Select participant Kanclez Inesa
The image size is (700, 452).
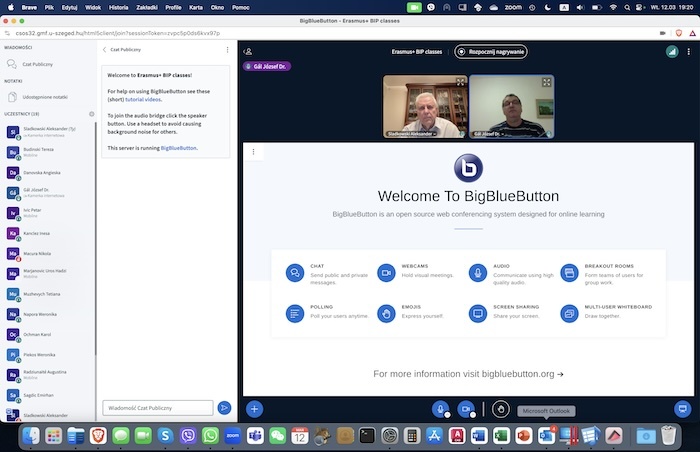tap(49, 233)
